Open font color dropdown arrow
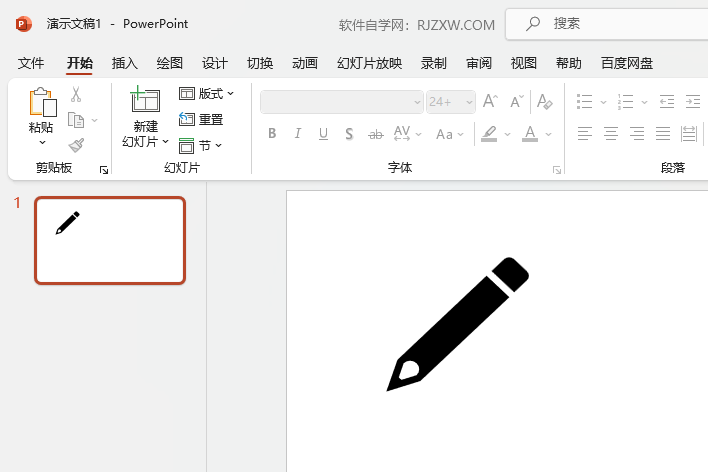This screenshot has width=708, height=472. (x=549, y=134)
